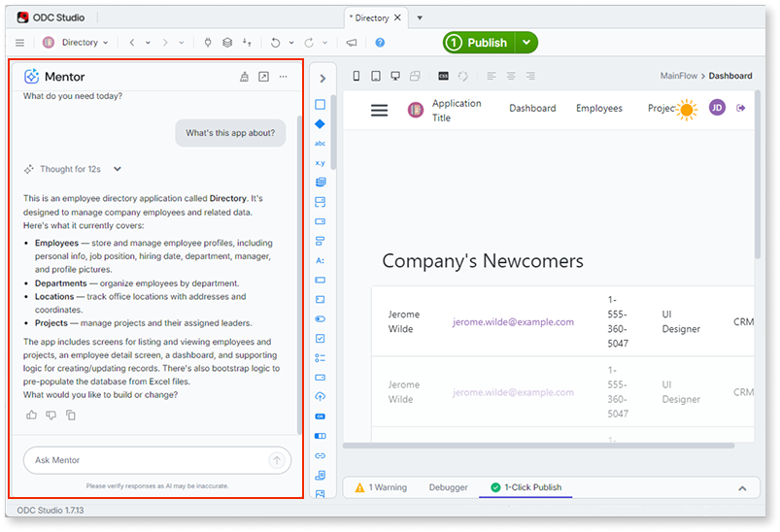Click the plug-shaped icon in the top toolbar
This screenshot has width=780, height=532.
click(208, 43)
